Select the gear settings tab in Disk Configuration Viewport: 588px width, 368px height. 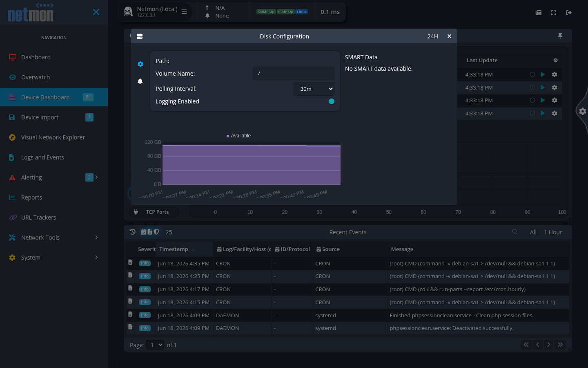tap(140, 64)
